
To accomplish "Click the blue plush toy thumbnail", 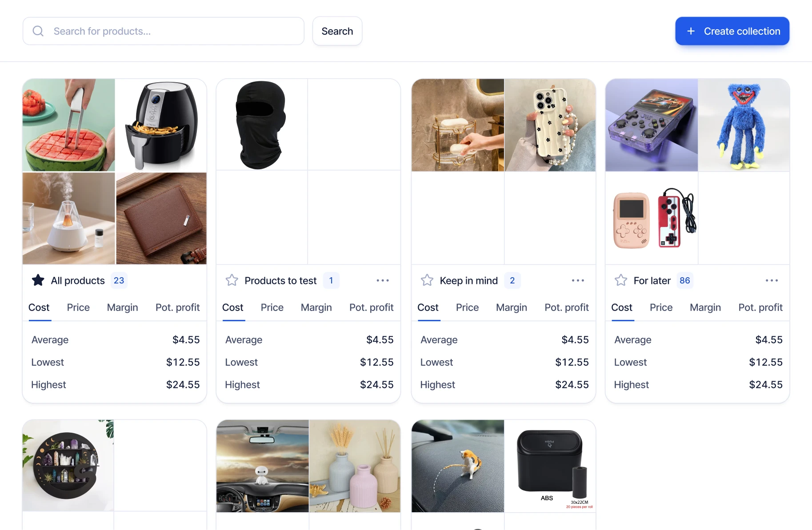I will pyautogui.click(x=744, y=125).
